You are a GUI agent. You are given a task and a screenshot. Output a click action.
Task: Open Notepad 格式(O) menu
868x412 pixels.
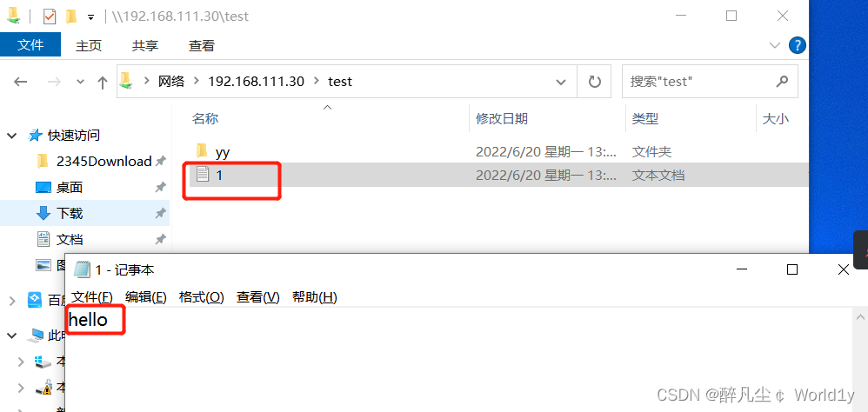tap(202, 297)
